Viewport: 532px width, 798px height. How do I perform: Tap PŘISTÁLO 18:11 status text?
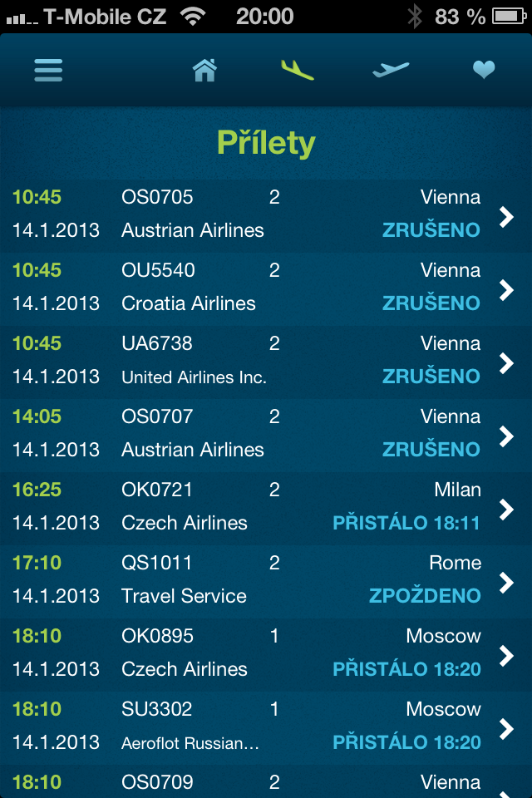point(406,523)
